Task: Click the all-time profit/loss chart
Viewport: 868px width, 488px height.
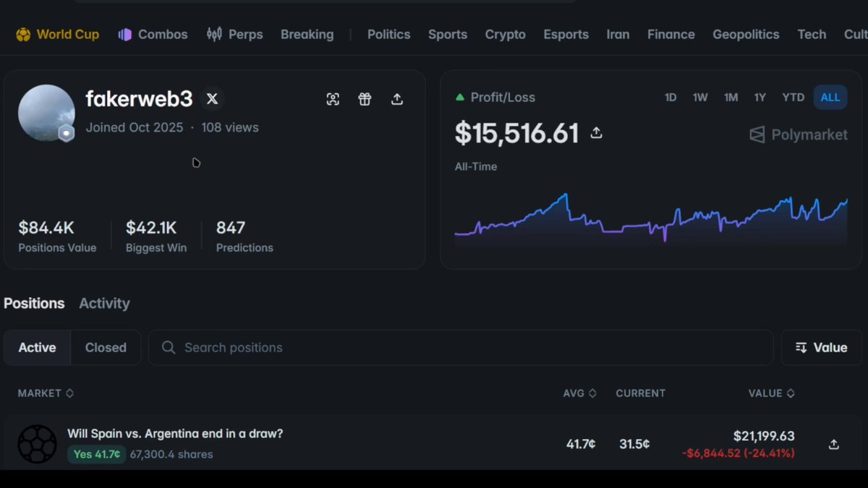Action: click(651, 218)
